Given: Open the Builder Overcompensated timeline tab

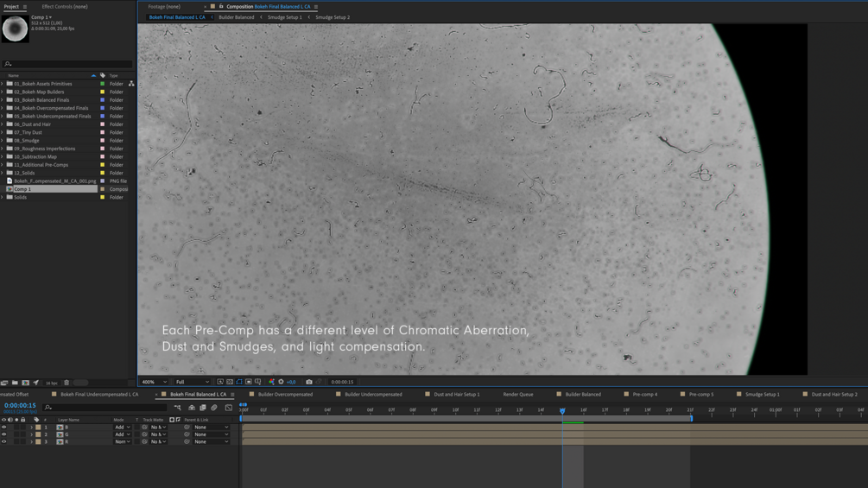Looking at the screenshot, I should pyautogui.click(x=285, y=395).
